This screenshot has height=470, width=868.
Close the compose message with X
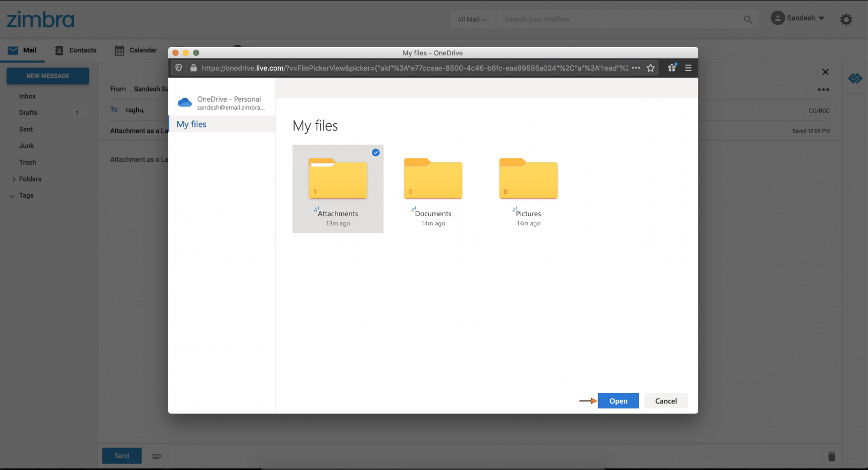pyautogui.click(x=825, y=72)
